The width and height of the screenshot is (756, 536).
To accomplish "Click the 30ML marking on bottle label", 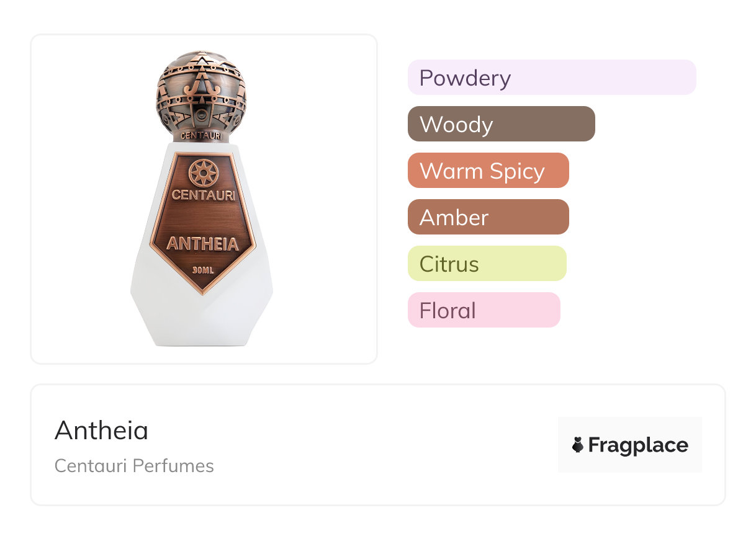I will [202, 270].
